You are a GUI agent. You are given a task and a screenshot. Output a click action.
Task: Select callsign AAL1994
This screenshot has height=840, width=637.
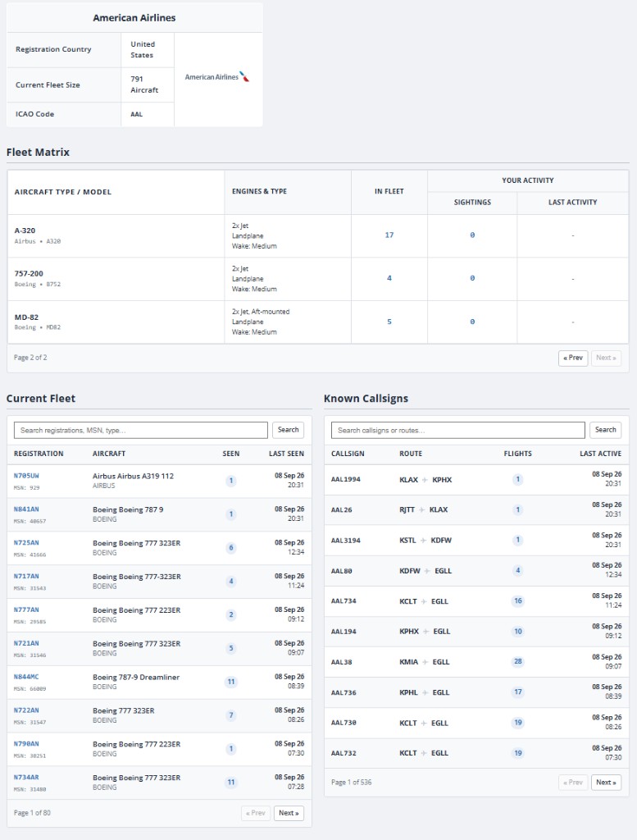click(346, 479)
